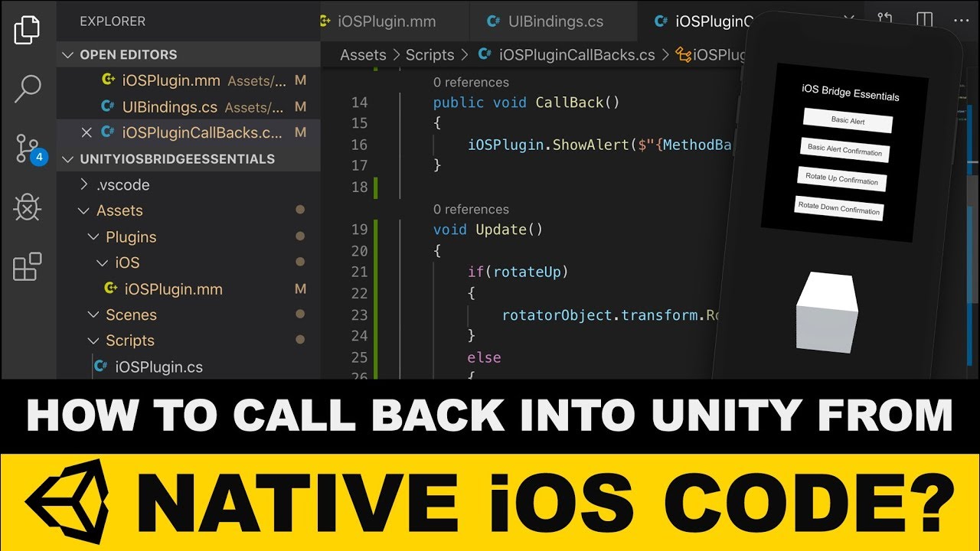Viewport: 980px width, 551px height.
Task: Click the CallBack method name in the code
Action: tap(570, 103)
